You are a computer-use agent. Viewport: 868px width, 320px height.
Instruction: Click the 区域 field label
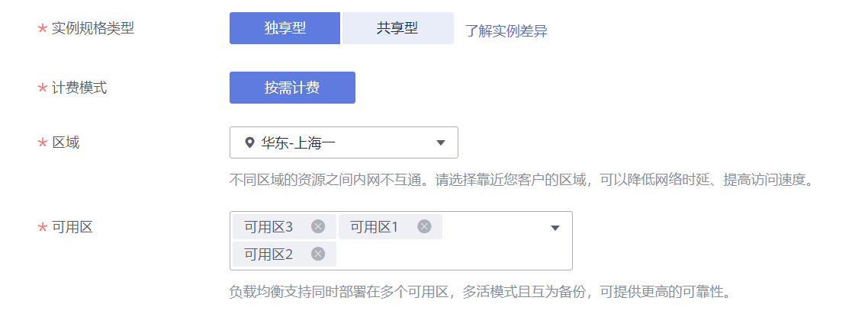66,142
